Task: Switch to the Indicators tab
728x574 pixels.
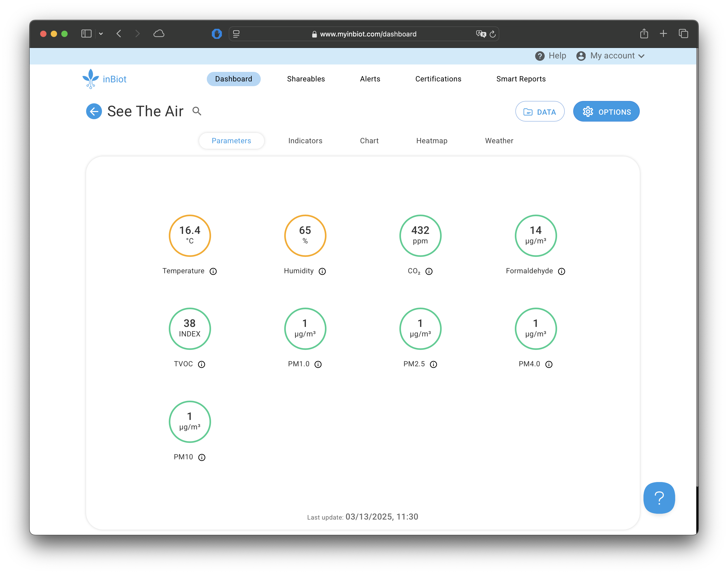Action: coord(305,141)
